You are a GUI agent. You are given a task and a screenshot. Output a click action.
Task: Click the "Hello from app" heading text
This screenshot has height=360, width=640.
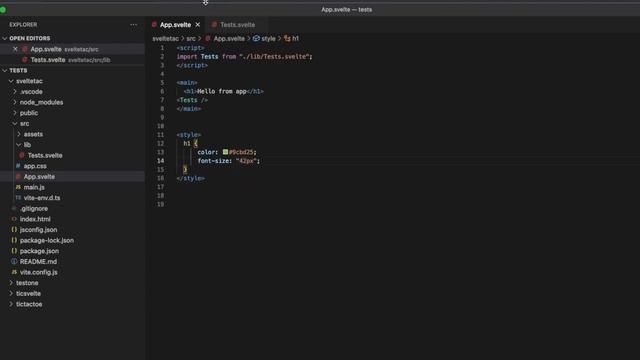pos(222,91)
